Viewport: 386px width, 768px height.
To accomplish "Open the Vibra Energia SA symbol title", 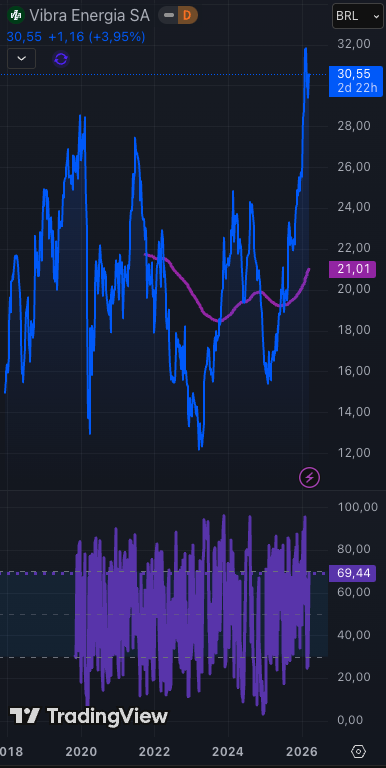I will tap(89, 16).
